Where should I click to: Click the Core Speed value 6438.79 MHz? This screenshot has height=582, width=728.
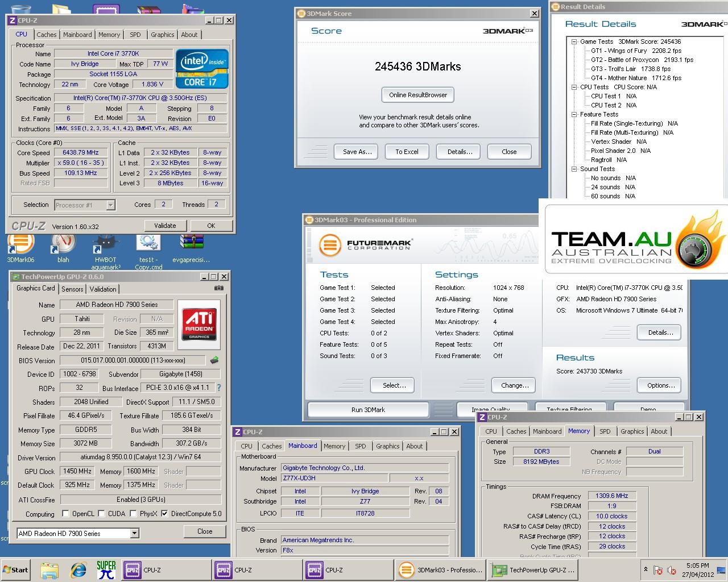point(81,152)
